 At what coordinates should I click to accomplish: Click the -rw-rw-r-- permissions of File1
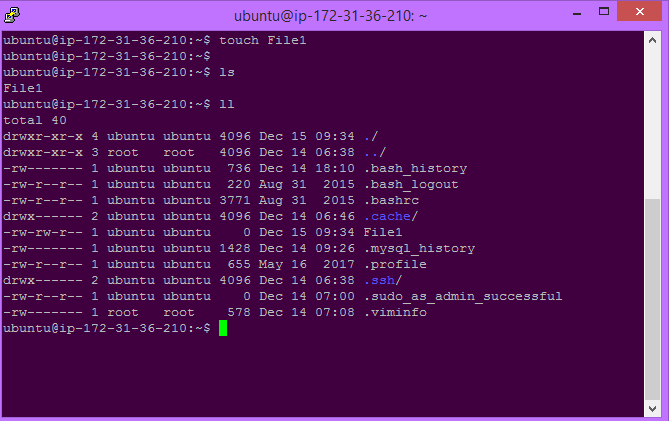[43, 232]
